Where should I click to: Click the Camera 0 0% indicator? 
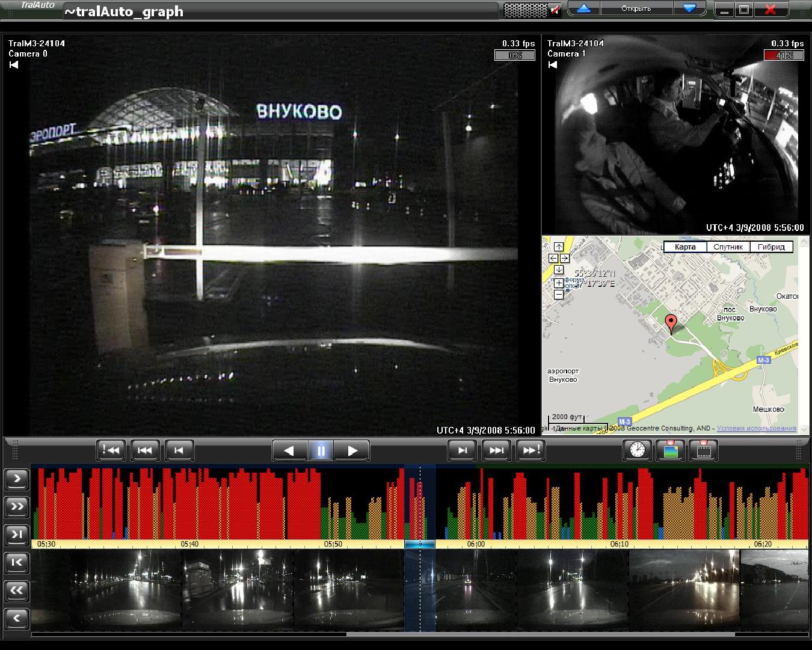[x=515, y=55]
